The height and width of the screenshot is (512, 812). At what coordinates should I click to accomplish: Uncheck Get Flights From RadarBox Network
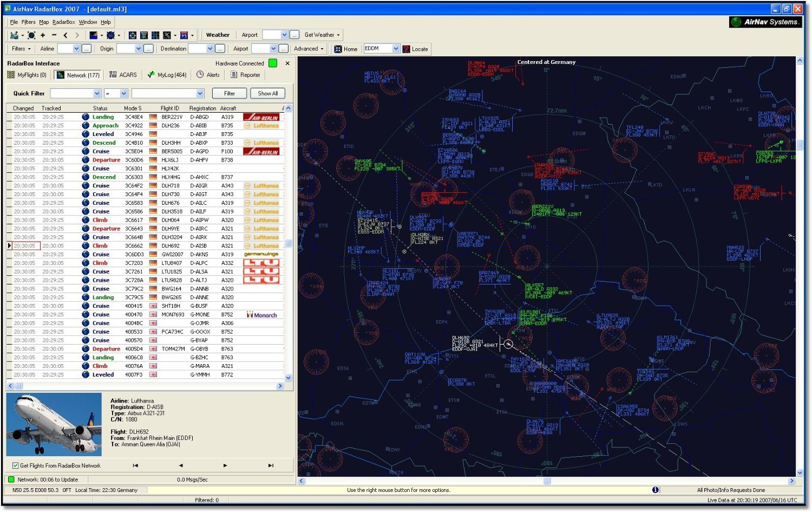pyautogui.click(x=16, y=465)
